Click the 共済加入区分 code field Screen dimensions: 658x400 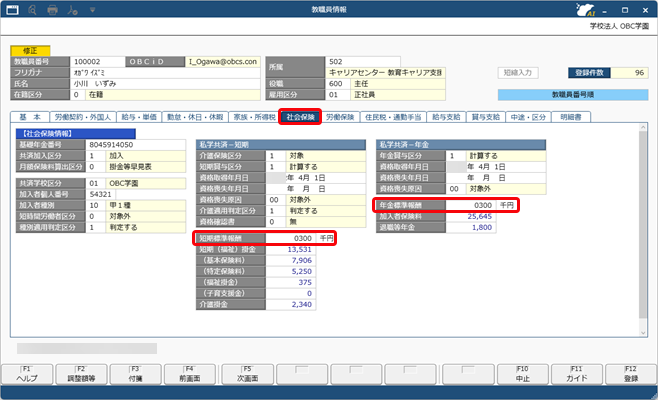96,156
